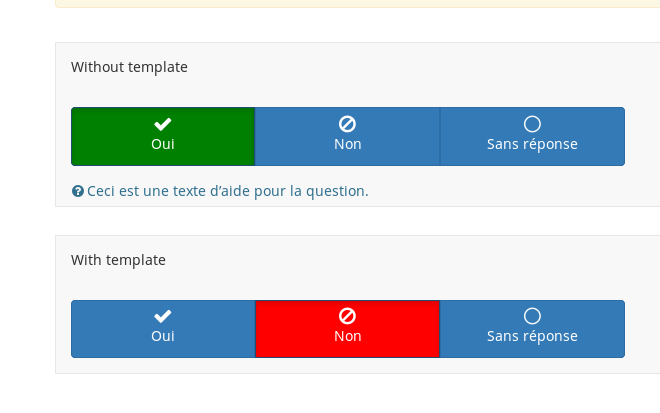Click the 'With template' question title

pos(118,260)
